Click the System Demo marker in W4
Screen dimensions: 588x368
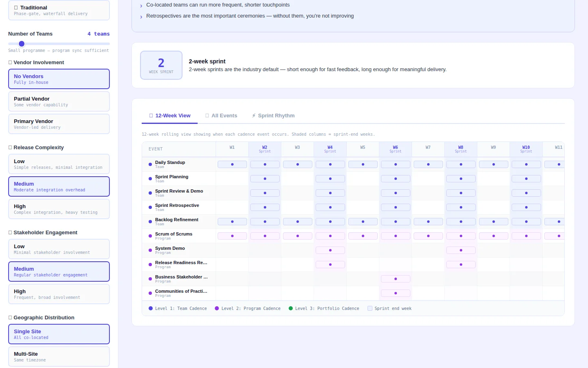(330, 250)
